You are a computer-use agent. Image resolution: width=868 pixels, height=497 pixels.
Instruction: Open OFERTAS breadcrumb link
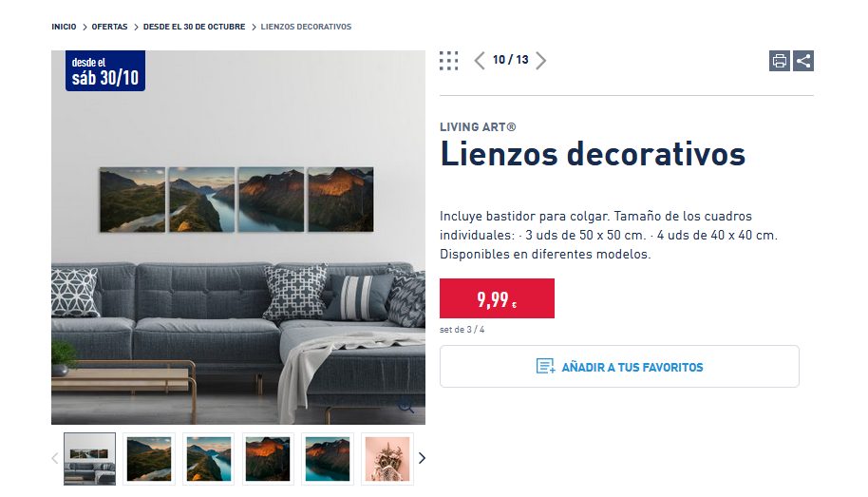tap(109, 27)
